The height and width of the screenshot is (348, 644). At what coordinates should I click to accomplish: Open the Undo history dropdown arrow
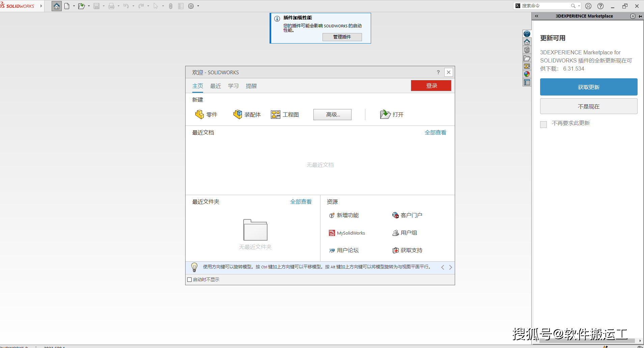[133, 6]
